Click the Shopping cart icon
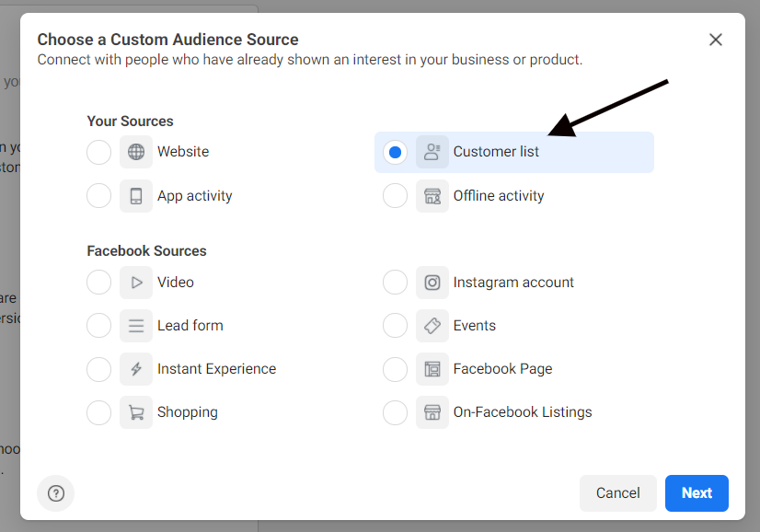This screenshot has width=760, height=532. click(136, 411)
